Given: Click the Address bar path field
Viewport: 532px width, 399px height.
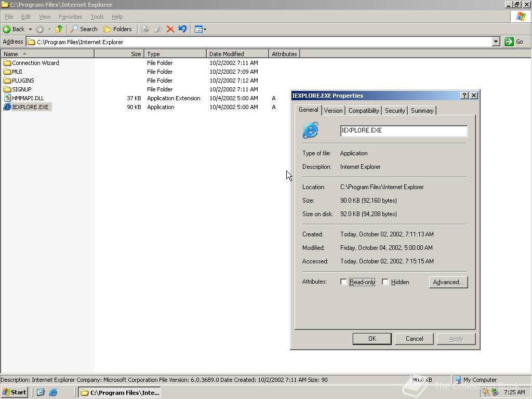Looking at the screenshot, I should (259, 42).
